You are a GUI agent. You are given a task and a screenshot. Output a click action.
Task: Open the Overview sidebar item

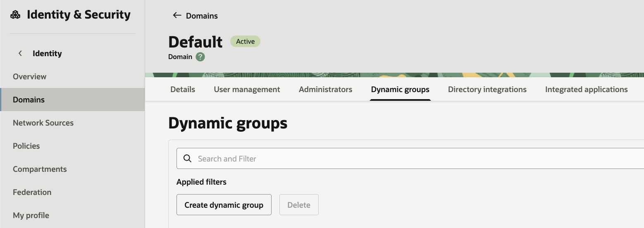pos(29,76)
